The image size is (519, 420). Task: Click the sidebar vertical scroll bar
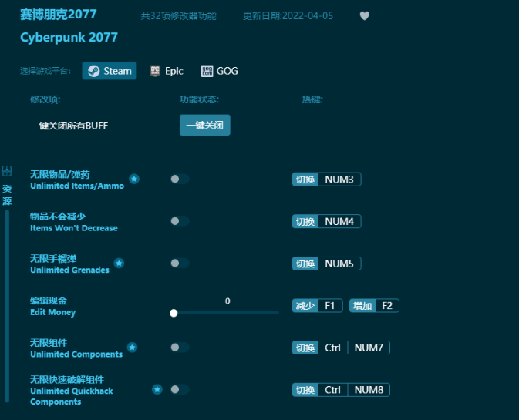coord(7,306)
